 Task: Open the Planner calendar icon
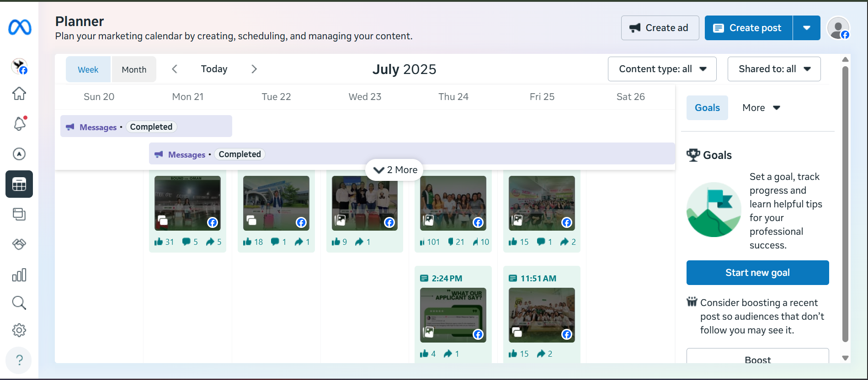(x=19, y=184)
